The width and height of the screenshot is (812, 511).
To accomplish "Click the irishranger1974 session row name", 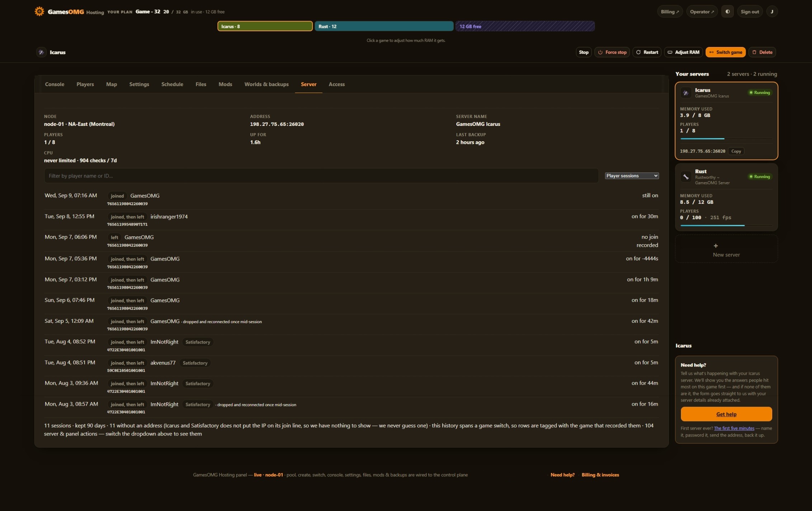I will (x=169, y=217).
